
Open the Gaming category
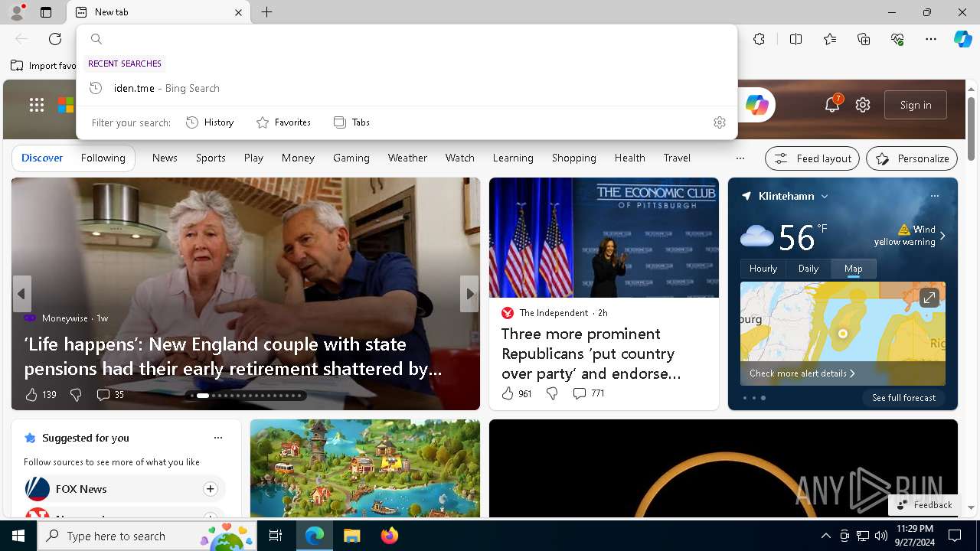[x=351, y=158]
